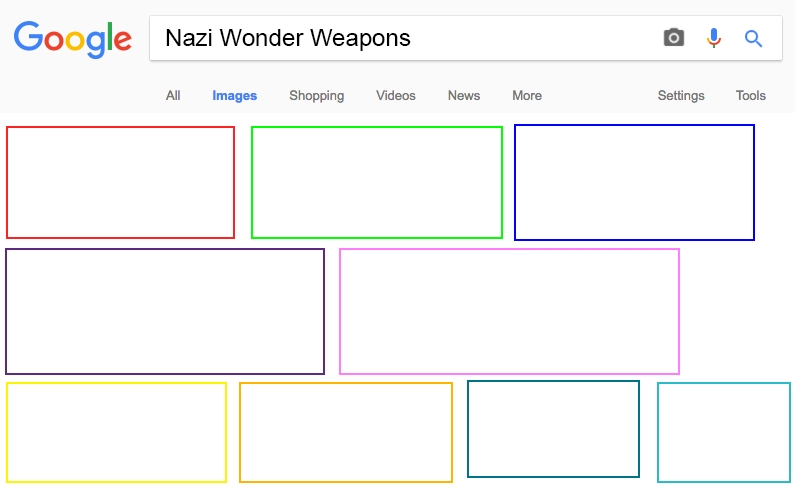The width and height of the screenshot is (795, 486).
Task: Show the search Tools options
Action: click(x=750, y=95)
